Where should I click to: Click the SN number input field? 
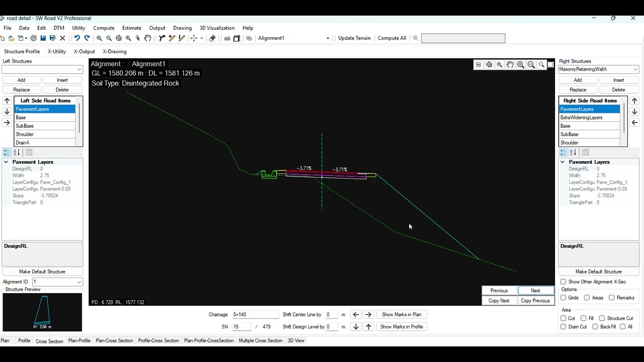pyautogui.click(x=242, y=327)
